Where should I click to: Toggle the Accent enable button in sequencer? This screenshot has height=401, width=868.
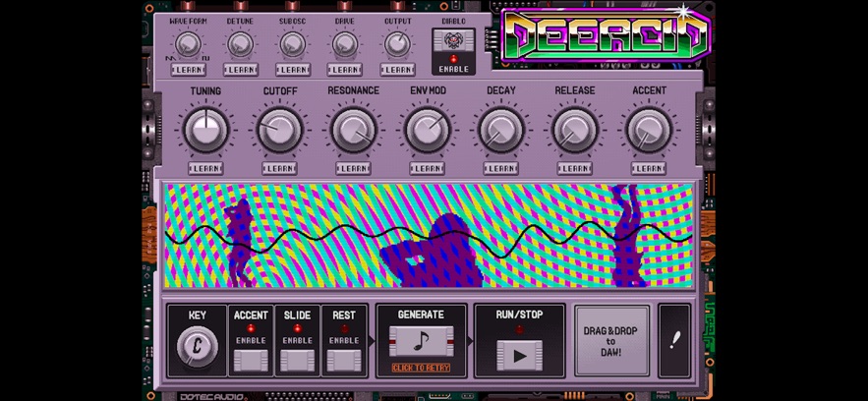tap(251, 360)
